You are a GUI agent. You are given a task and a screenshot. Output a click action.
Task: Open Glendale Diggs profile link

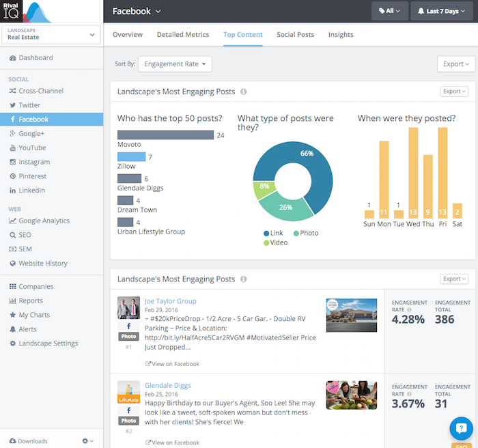(168, 385)
